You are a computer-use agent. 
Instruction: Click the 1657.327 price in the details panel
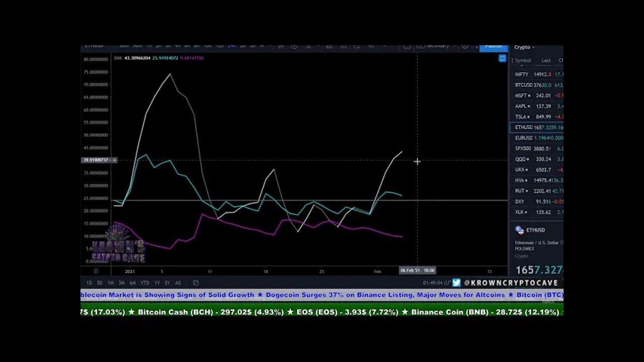coord(539,270)
